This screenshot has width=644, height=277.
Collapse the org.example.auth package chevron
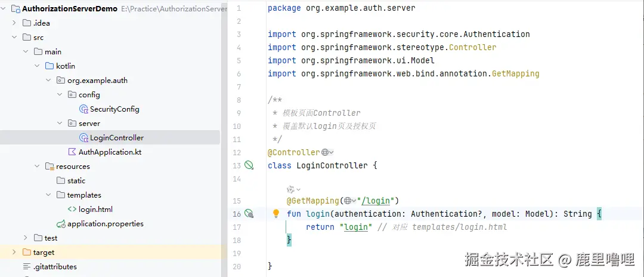click(48, 81)
